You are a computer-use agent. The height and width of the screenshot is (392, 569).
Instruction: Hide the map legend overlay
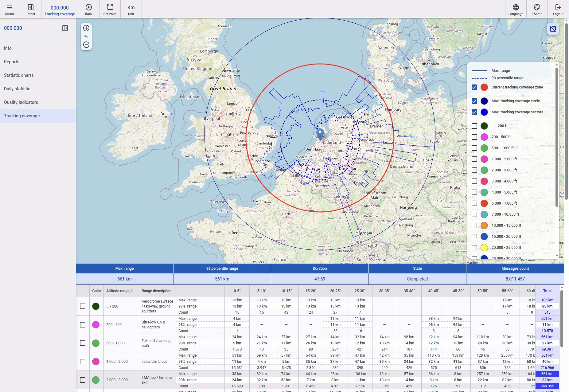point(553,29)
